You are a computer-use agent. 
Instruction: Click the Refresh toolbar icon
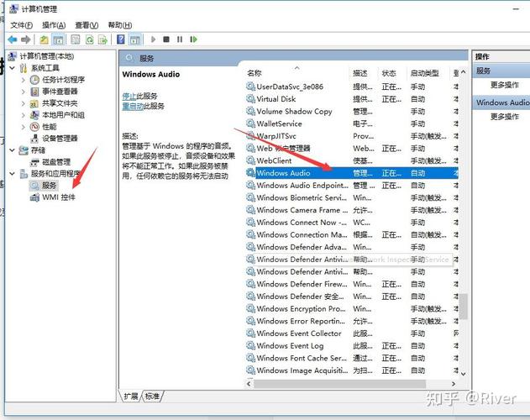click(87, 39)
